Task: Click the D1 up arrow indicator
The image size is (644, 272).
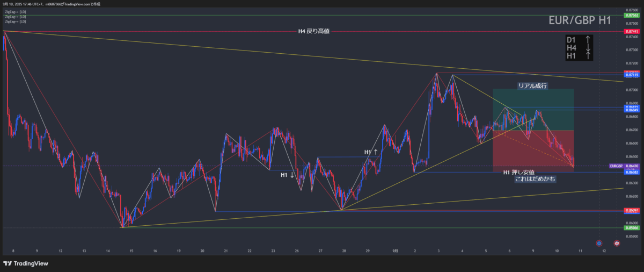Action: [588, 40]
